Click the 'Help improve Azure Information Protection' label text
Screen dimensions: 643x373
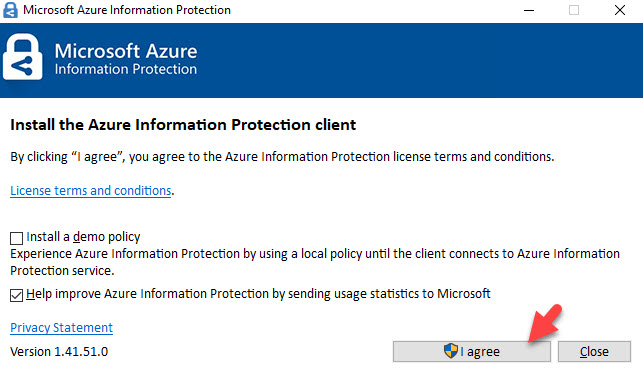(258, 294)
